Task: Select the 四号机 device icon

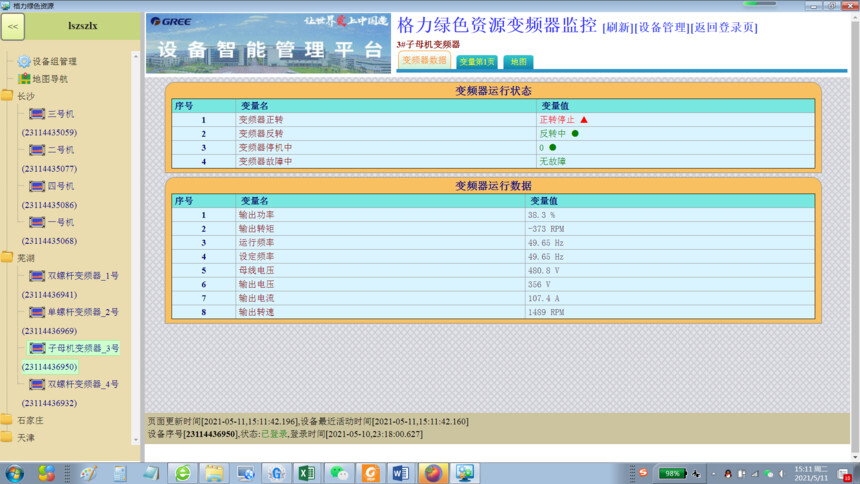Action: pyautogui.click(x=37, y=186)
